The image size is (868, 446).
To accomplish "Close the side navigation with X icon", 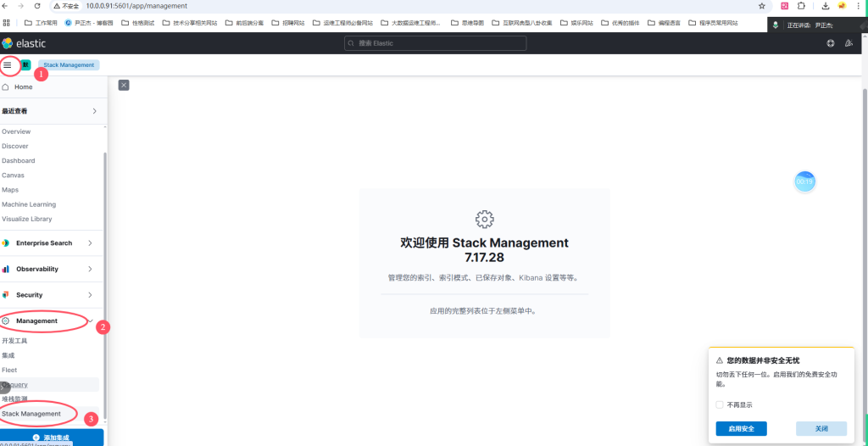I will coord(124,85).
